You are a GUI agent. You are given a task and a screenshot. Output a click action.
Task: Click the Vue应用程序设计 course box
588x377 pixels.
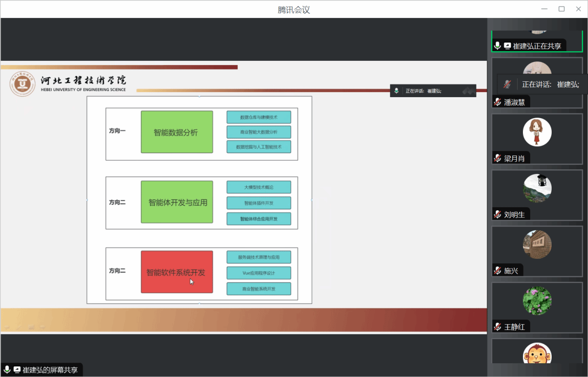pos(259,273)
